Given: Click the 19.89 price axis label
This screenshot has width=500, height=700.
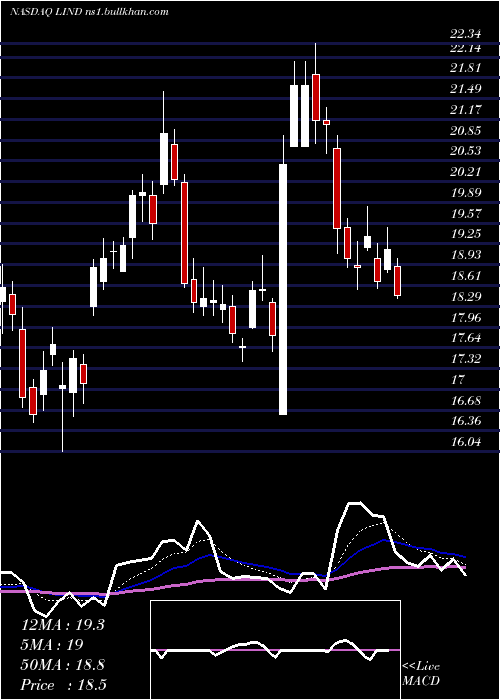Looking at the screenshot, I should 465,193.
